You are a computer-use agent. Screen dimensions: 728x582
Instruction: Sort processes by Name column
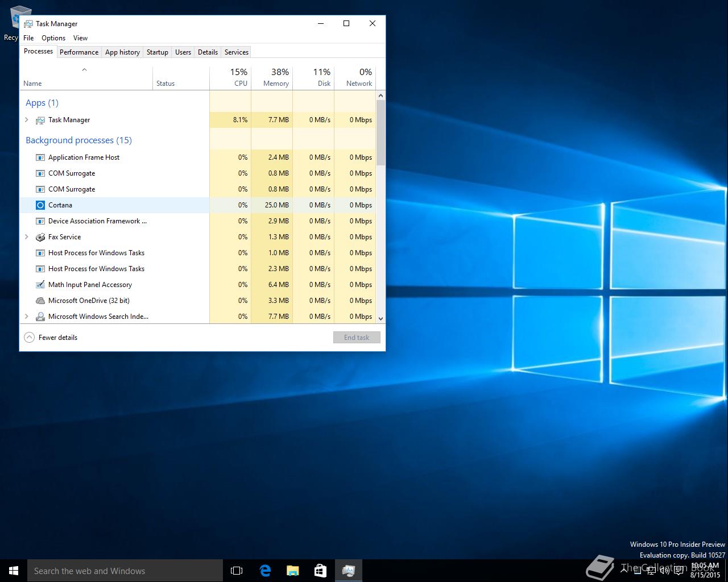point(86,78)
